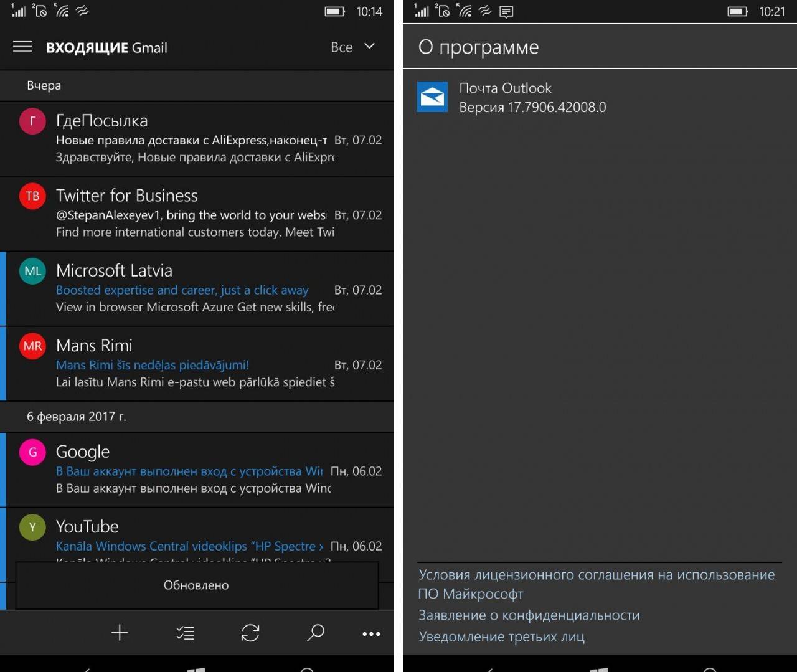This screenshot has height=672, width=797.
Task: Tap the notification message icon in About status bar
Action: pos(506,11)
